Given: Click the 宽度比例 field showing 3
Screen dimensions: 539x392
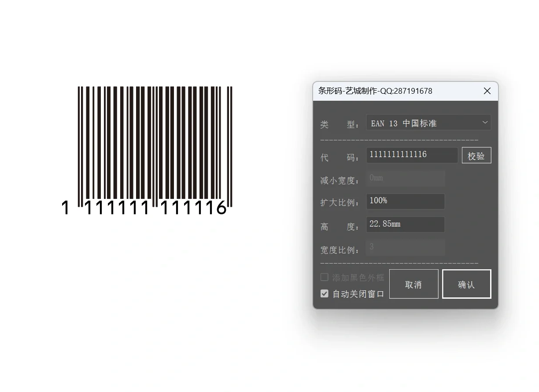Looking at the screenshot, I should pos(406,248).
